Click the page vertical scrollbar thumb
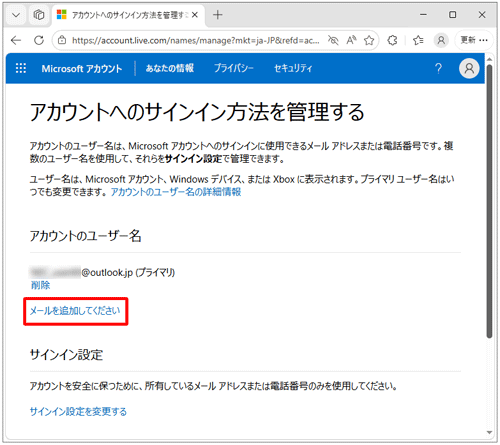Image resolution: width=500 pixels, height=445 pixels. [x=489, y=201]
